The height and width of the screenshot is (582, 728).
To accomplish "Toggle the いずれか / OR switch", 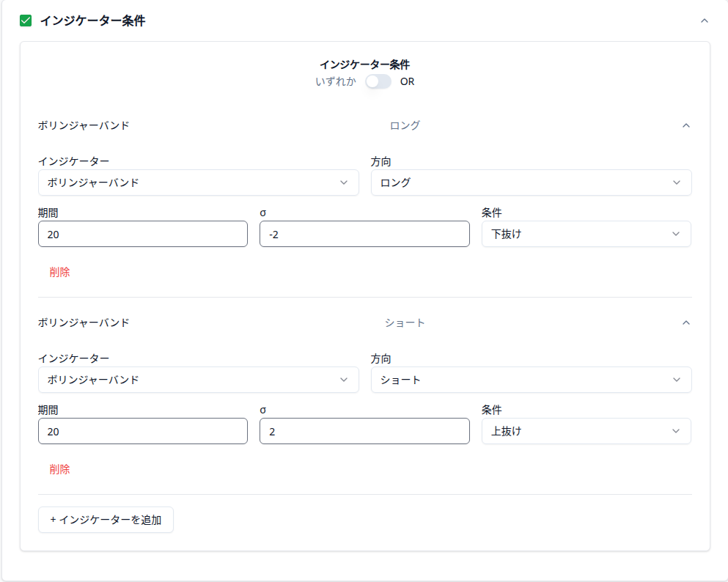I will click(378, 81).
